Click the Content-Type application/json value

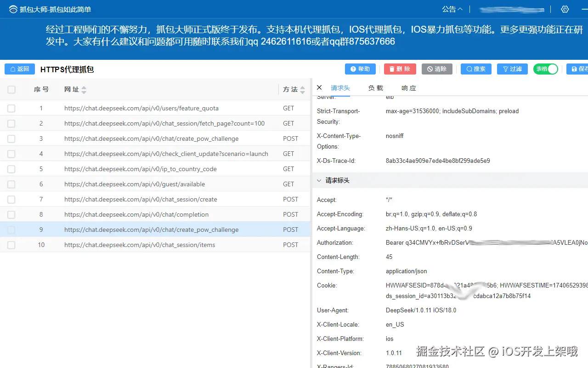click(x=407, y=271)
